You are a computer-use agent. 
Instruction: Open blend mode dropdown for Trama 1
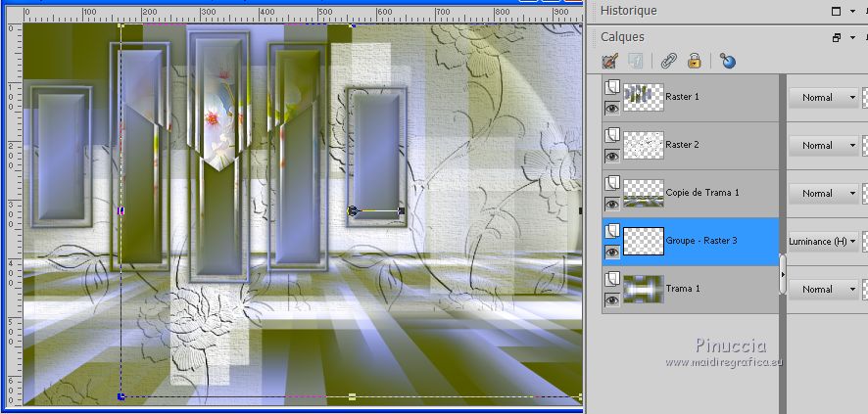[x=823, y=289]
